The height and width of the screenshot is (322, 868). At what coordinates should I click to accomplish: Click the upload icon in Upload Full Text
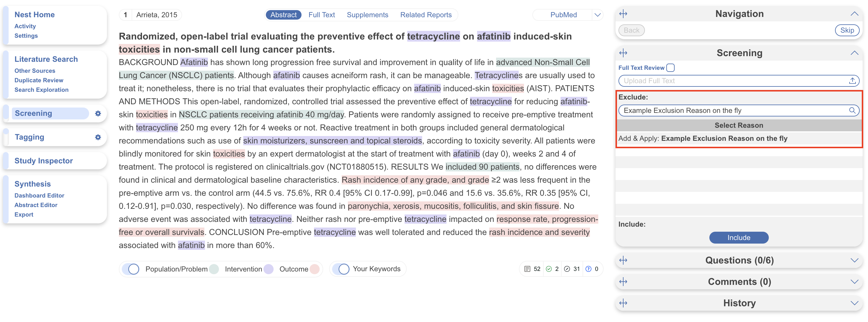tap(852, 81)
